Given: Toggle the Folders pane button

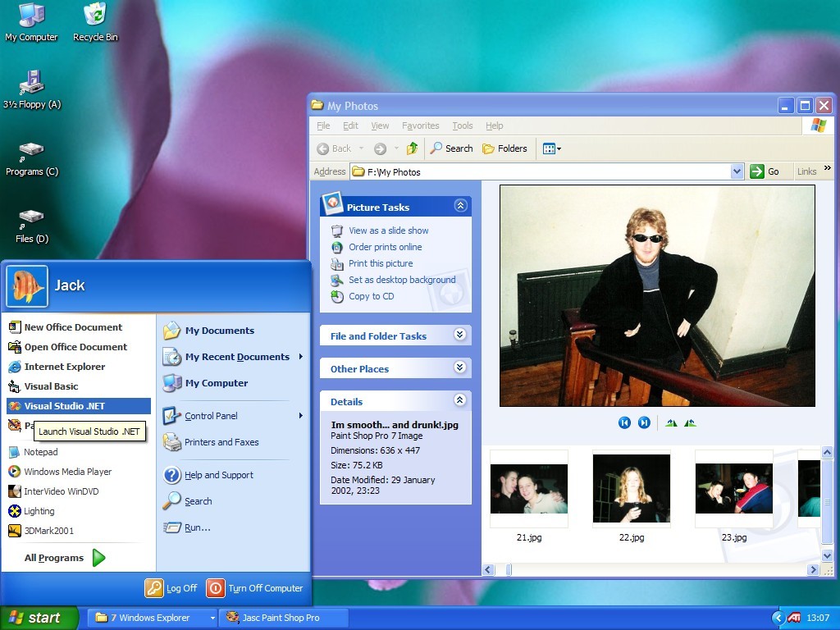Looking at the screenshot, I should (x=504, y=148).
